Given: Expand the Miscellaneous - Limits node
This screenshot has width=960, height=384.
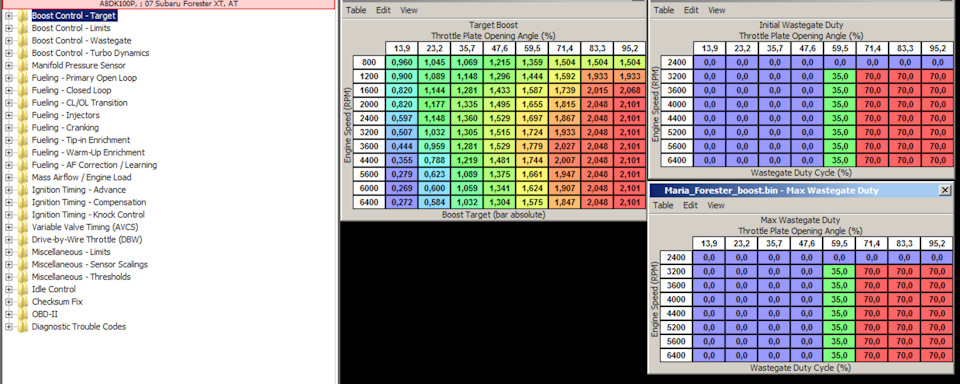Looking at the screenshot, I should tap(9, 252).
